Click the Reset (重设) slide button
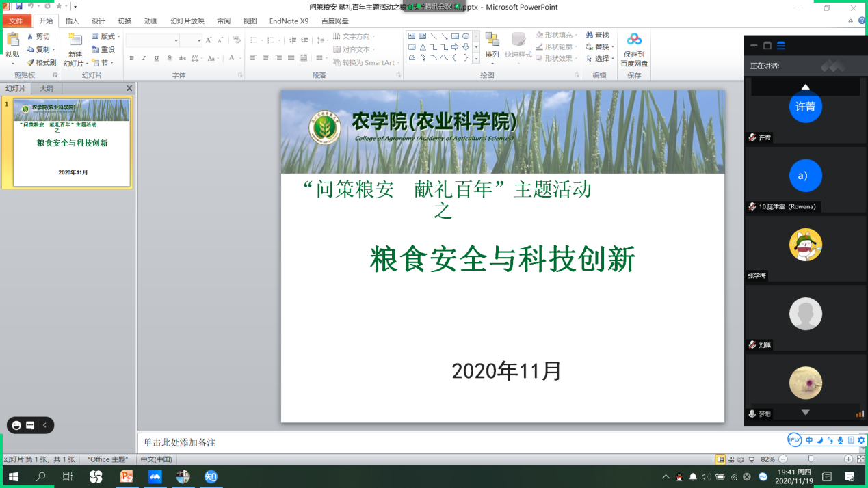 tap(103, 49)
